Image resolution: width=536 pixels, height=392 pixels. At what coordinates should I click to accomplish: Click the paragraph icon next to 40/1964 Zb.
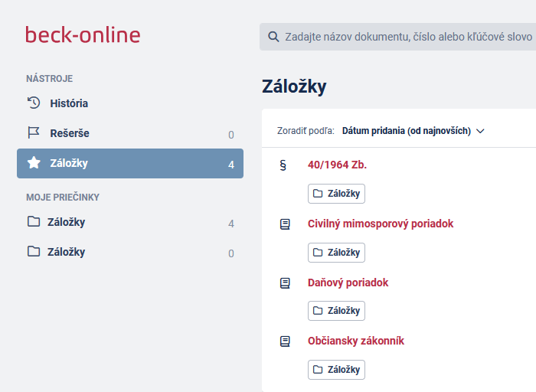[x=283, y=165]
